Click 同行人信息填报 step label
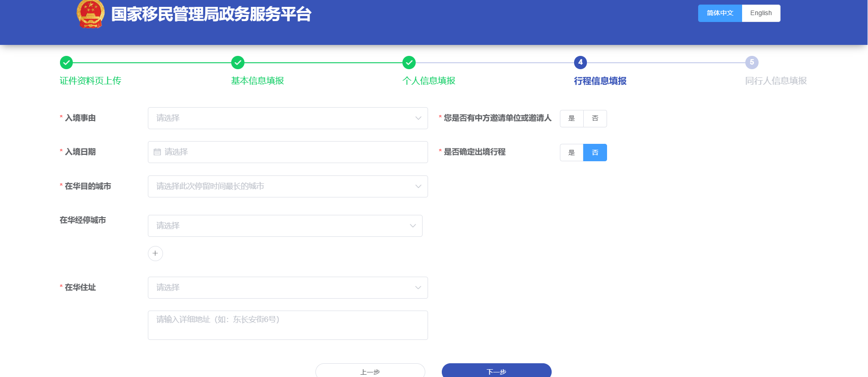Viewport: 868px width, 377px height. [776, 81]
